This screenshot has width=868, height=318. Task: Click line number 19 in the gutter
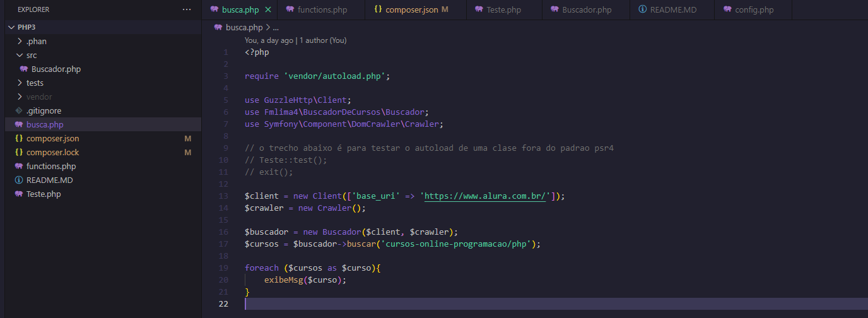[224, 268]
